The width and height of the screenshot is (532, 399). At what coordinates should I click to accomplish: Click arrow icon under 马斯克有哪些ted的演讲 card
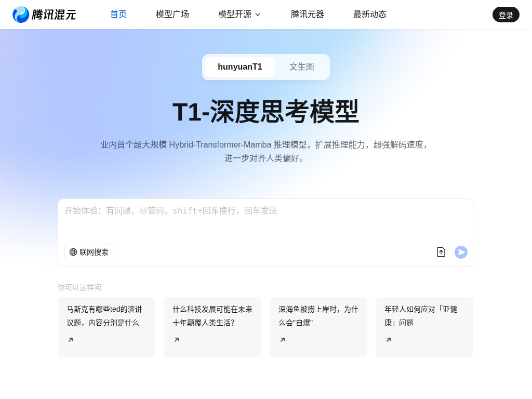71,340
